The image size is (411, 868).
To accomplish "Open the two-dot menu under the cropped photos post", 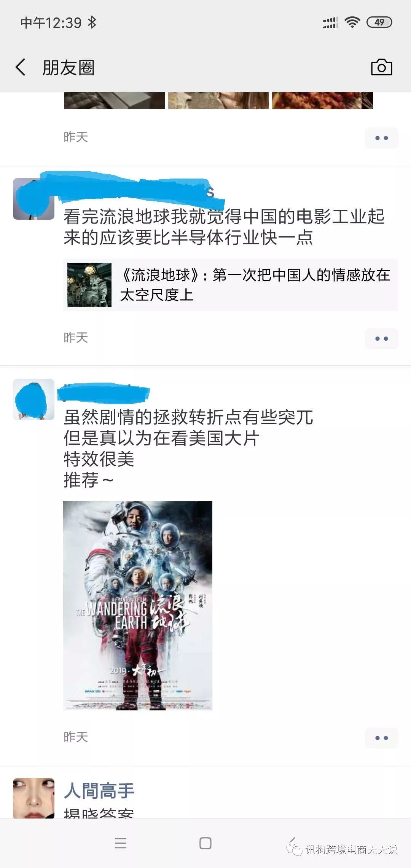I will tap(381, 138).
